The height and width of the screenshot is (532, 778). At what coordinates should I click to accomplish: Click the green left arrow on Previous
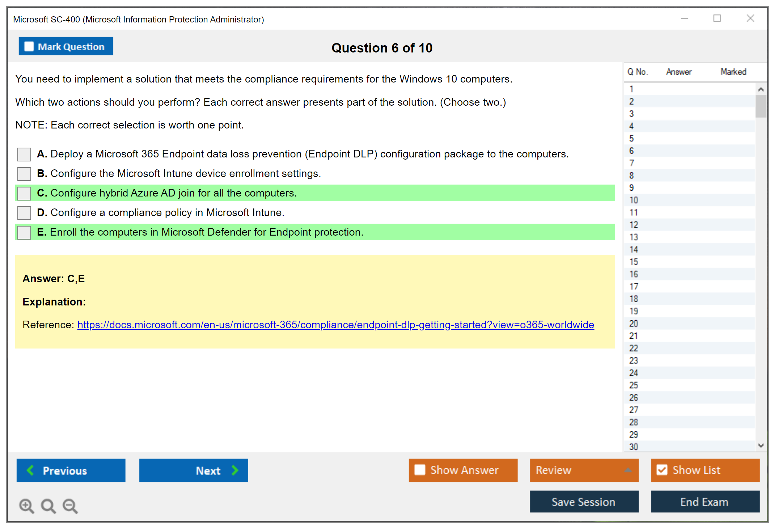click(31, 470)
